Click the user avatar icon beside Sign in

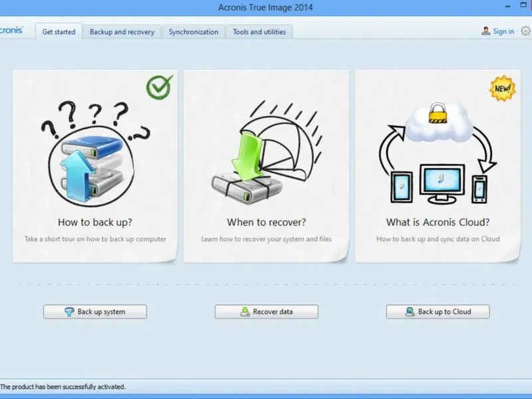(486, 31)
